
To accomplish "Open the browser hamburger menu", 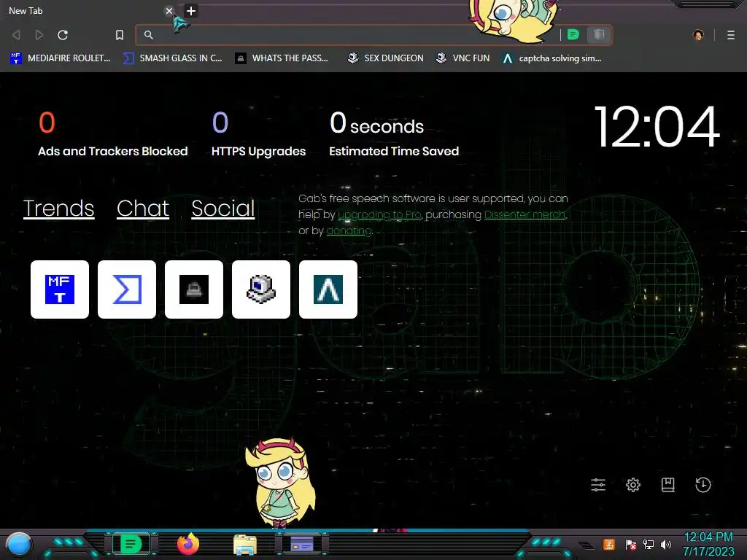I will [x=731, y=35].
